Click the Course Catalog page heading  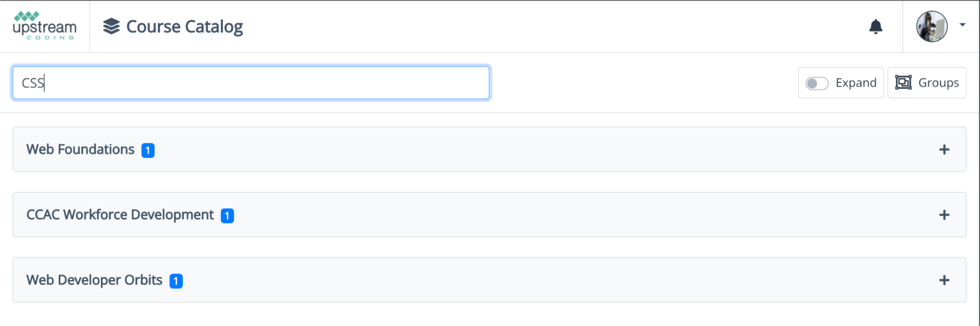click(184, 26)
